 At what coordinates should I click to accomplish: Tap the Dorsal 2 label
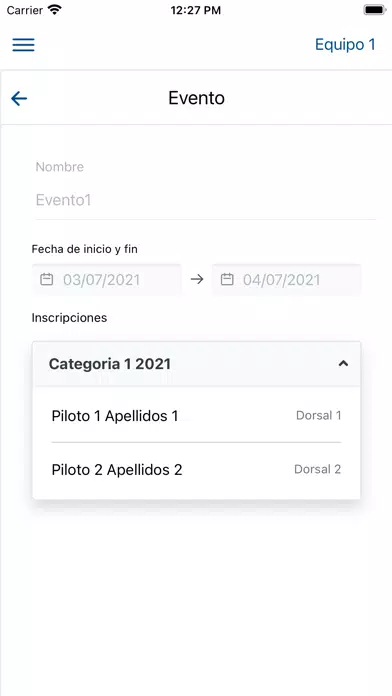(317, 470)
